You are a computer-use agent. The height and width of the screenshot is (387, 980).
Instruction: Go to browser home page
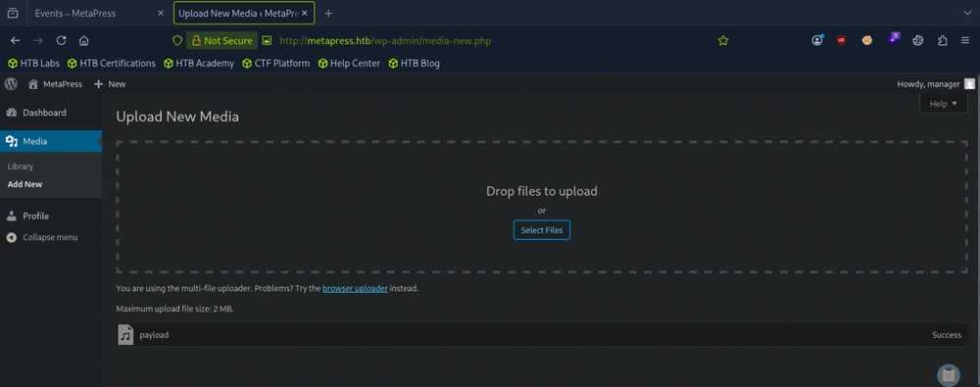coord(83,40)
